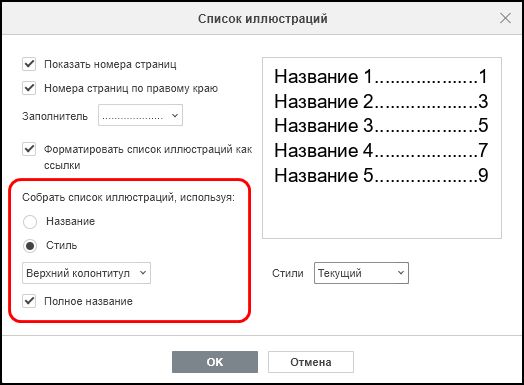Click the Название 1 preview line
Screen dimensions: 524x385
click(381, 77)
